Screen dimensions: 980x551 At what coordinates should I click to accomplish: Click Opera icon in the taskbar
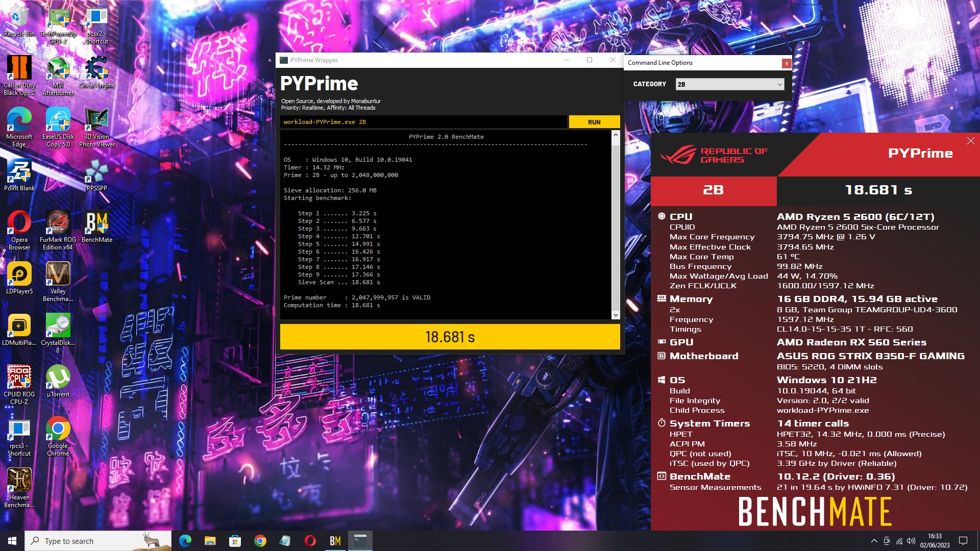point(310,541)
